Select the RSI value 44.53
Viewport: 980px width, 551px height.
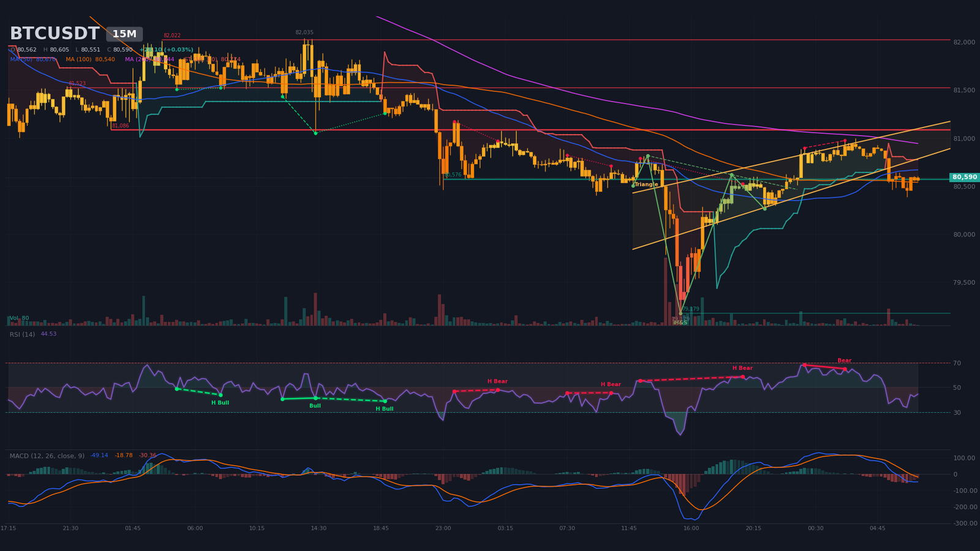pyautogui.click(x=48, y=334)
